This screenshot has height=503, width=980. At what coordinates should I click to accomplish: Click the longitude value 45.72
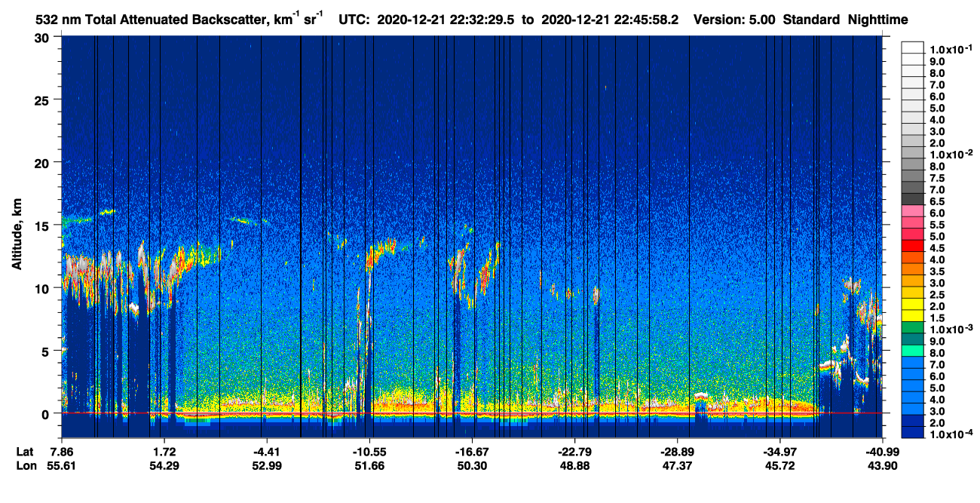coord(781,466)
